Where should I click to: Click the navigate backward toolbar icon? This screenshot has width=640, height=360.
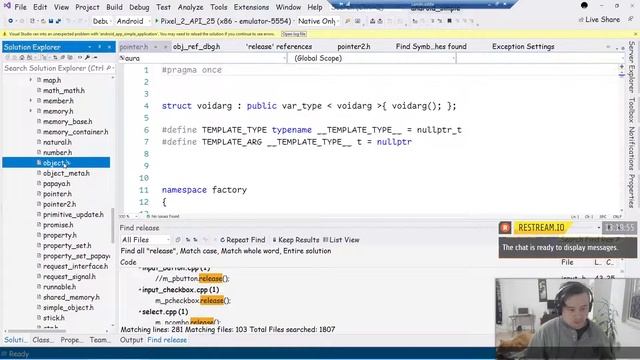(x=11, y=21)
